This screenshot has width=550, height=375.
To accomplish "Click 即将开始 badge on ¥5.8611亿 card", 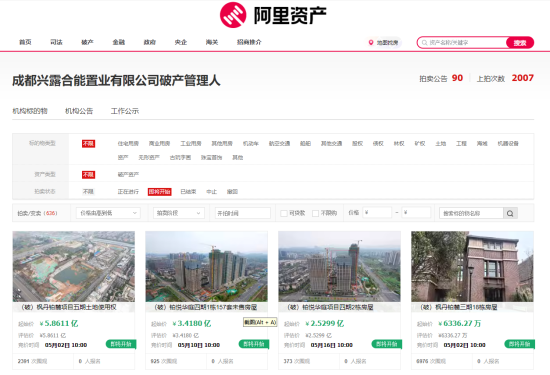I will coord(121,344).
